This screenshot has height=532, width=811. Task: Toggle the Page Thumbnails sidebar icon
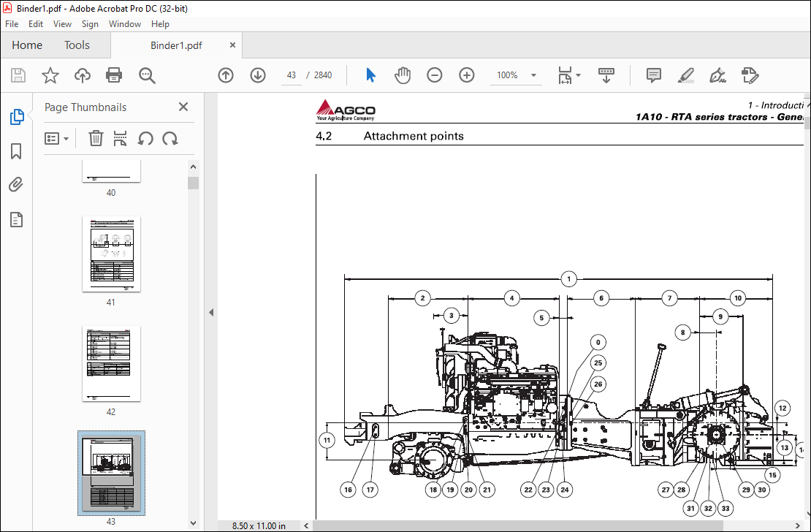pyautogui.click(x=17, y=117)
